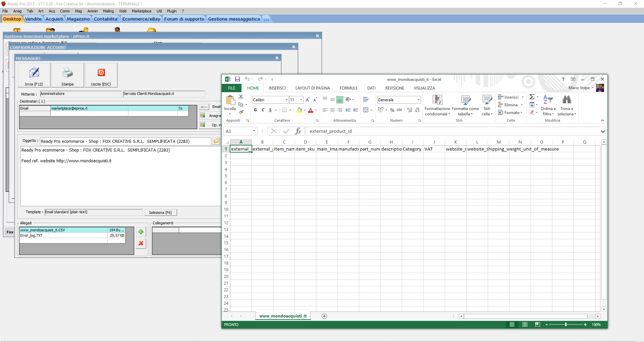Screen dimensions: 644x342
Task: Collapse the Excel ribbon arrow
Action: click(602, 120)
